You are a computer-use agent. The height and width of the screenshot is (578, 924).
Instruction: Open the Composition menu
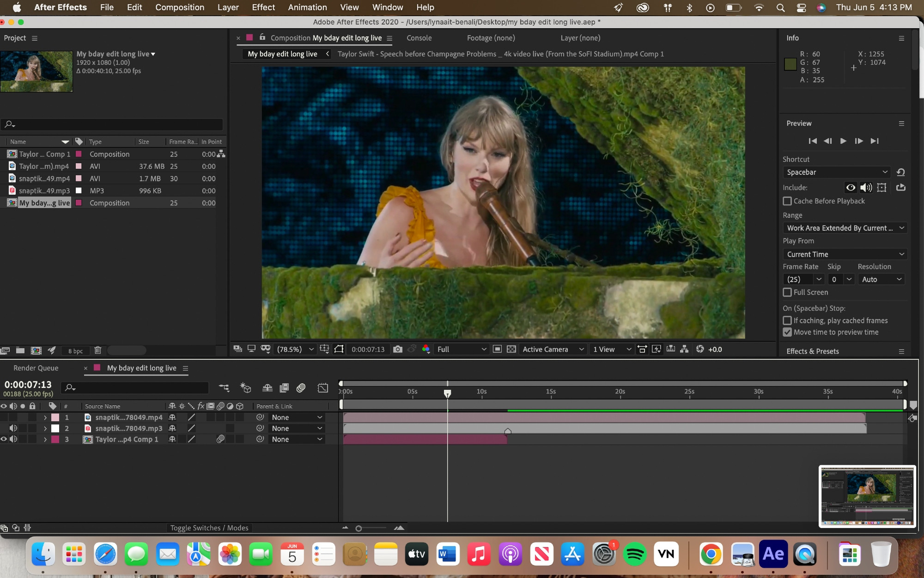click(x=180, y=7)
